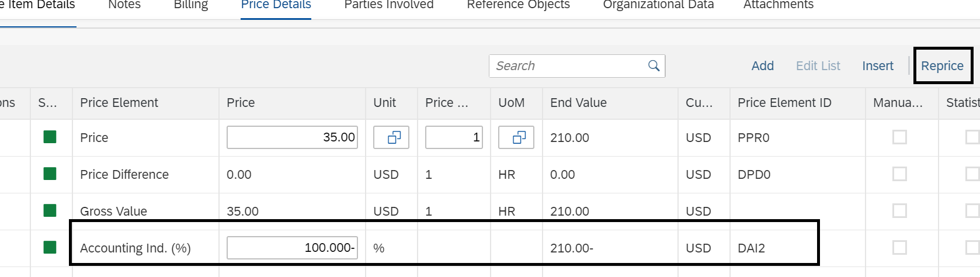This screenshot has width=980, height=277.
Task: Switch to the Parties Involved tab
Action: (x=389, y=5)
